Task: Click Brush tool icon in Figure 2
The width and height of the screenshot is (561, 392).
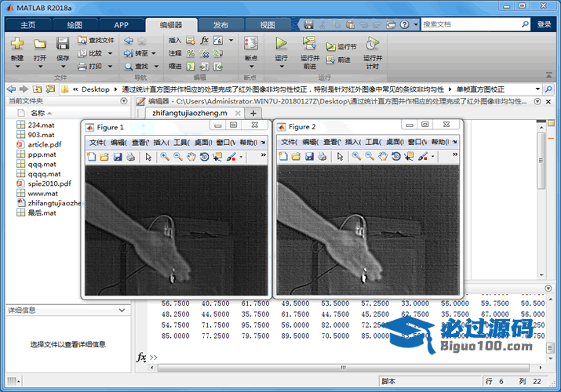Action: point(423,156)
